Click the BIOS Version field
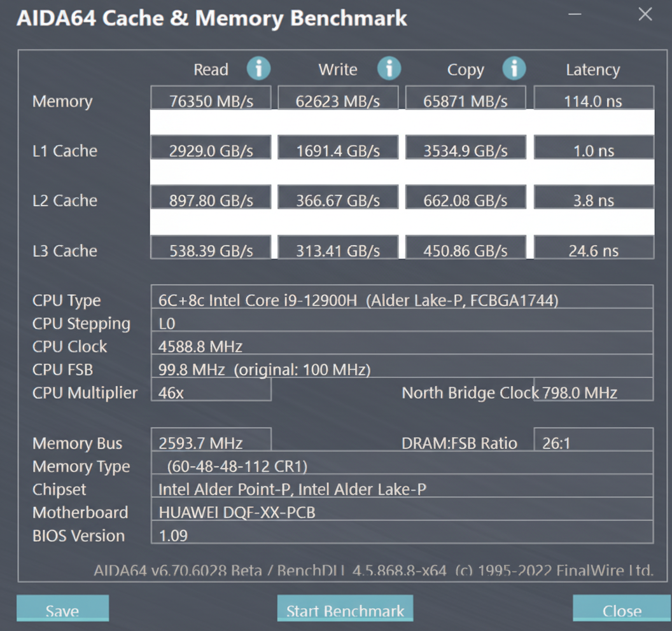 coord(402,534)
